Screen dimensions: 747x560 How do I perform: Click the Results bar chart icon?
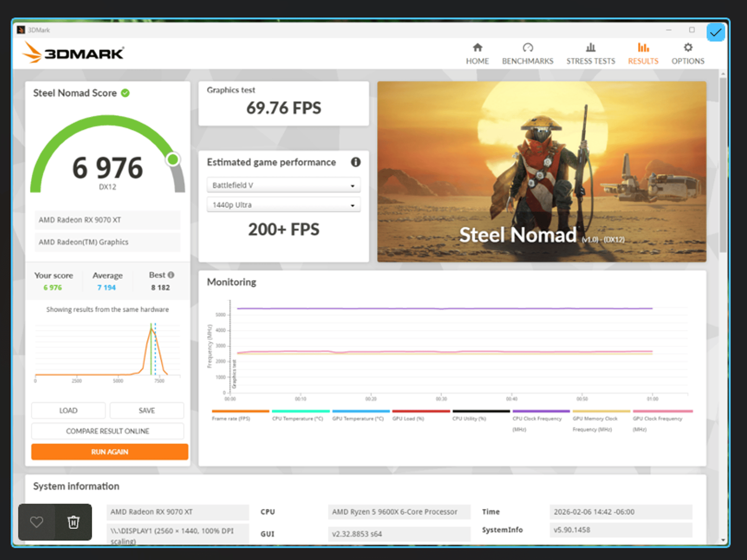pos(643,47)
